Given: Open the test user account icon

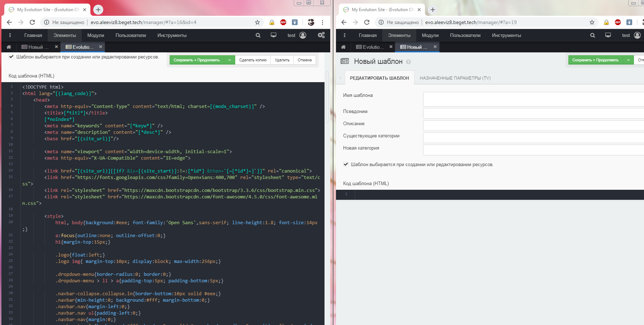Looking at the screenshot, I should 302,35.
